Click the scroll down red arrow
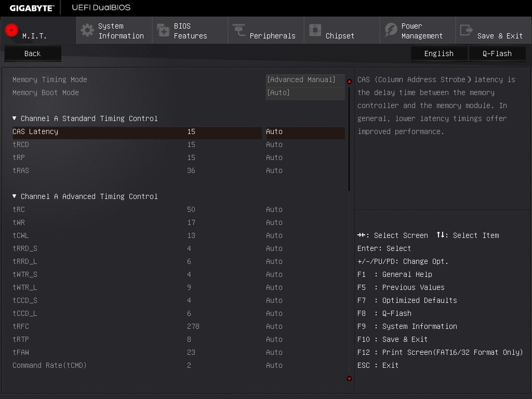 [349, 379]
